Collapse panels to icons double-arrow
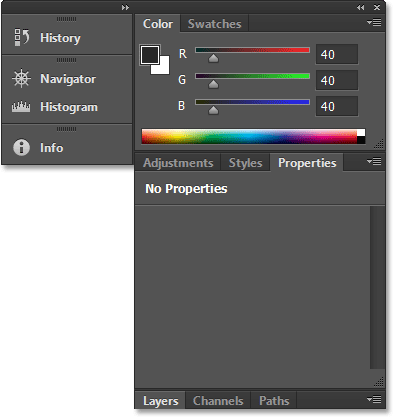 pyautogui.click(x=360, y=7)
